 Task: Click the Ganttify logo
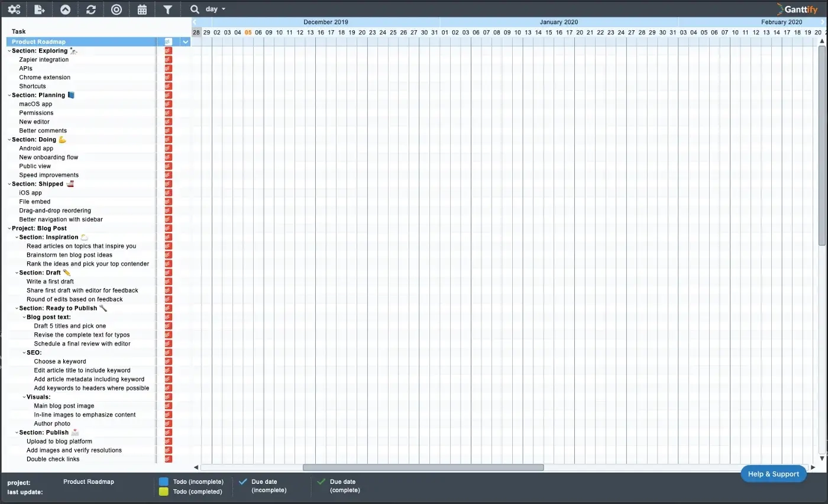(x=797, y=9)
